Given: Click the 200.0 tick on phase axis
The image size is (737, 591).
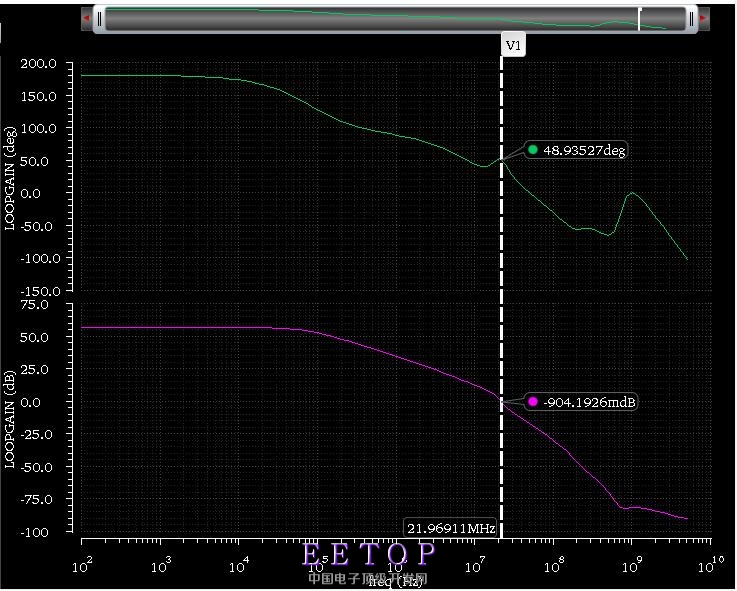Looking at the screenshot, I should [x=39, y=63].
